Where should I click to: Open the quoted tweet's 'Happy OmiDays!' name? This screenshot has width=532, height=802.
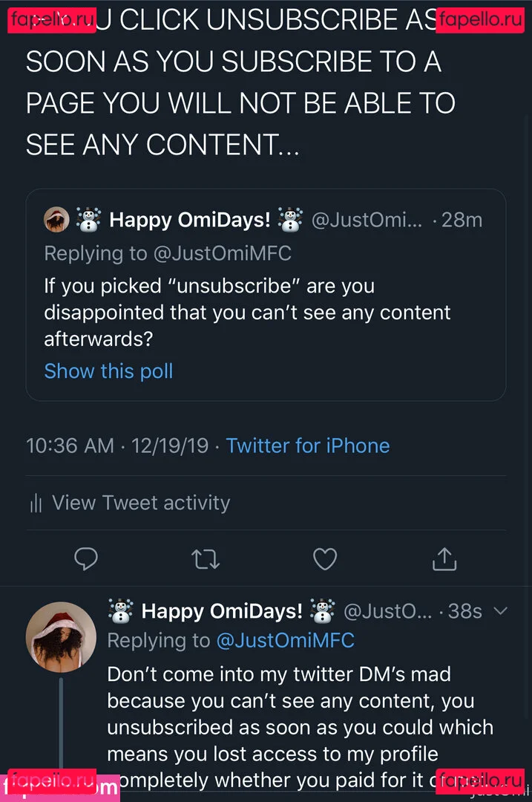[189, 220]
